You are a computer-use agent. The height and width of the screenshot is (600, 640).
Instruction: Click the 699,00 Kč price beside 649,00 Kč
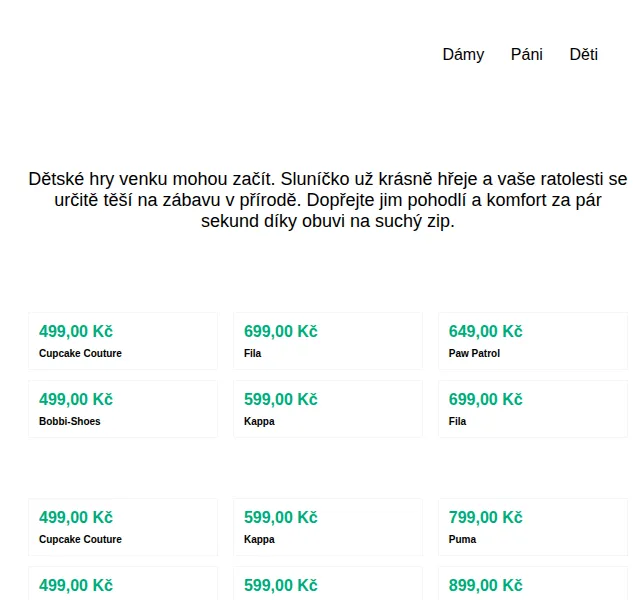pyautogui.click(x=280, y=331)
